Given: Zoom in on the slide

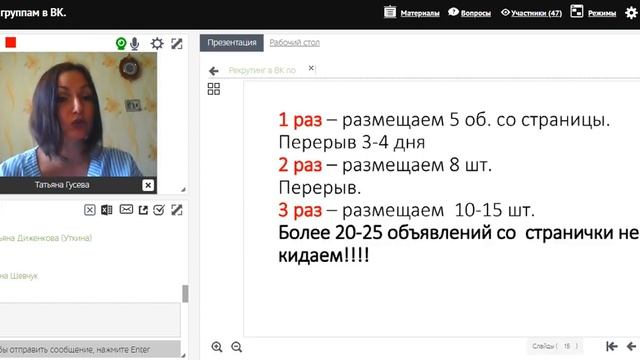Looking at the screenshot, I should [x=217, y=347].
